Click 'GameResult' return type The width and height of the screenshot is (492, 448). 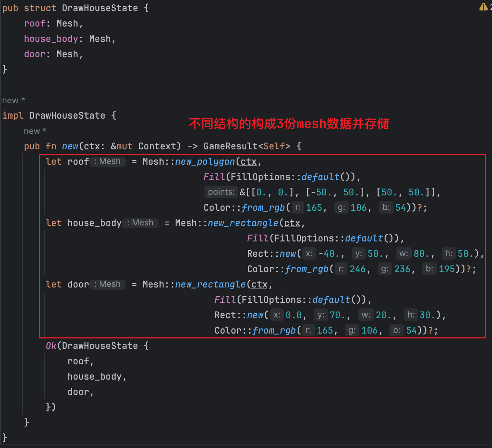[231, 146]
